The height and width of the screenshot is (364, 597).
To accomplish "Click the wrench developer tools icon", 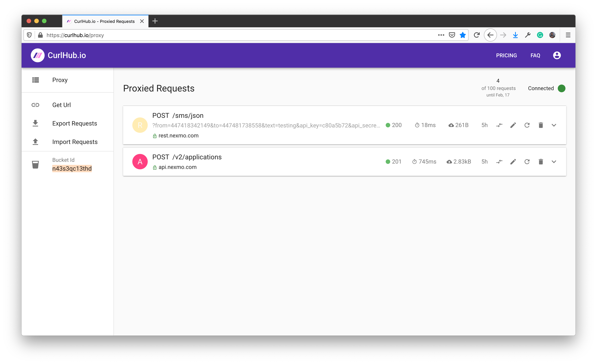I will (x=528, y=35).
